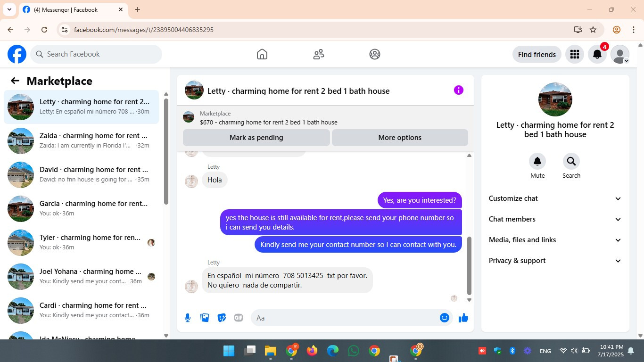Click the browser forward arrow
Image resolution: width=644 pixels, height=362 pixels.
pyautogui.click(x=27, y=30)
